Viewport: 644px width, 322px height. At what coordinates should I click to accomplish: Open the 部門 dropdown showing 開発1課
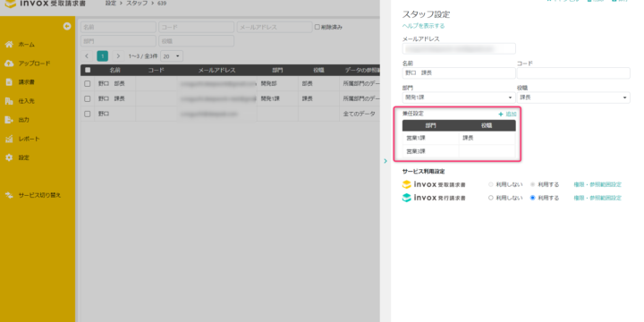(x=459, y=97)
